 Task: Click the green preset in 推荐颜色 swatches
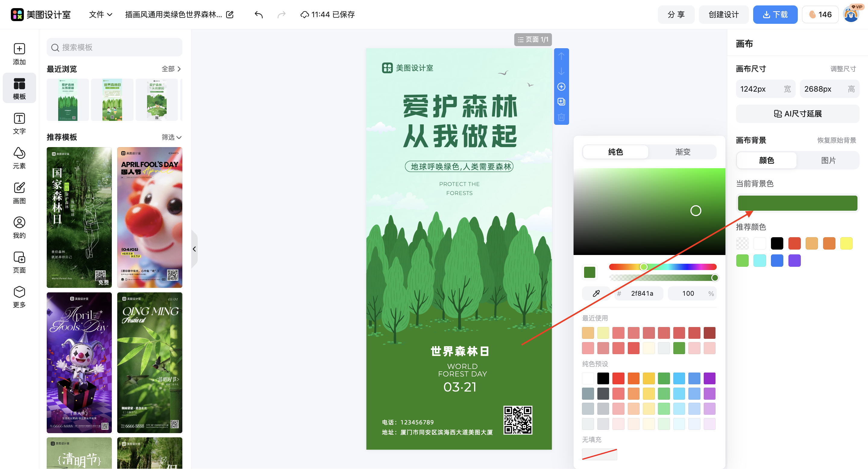pos(742,260)
